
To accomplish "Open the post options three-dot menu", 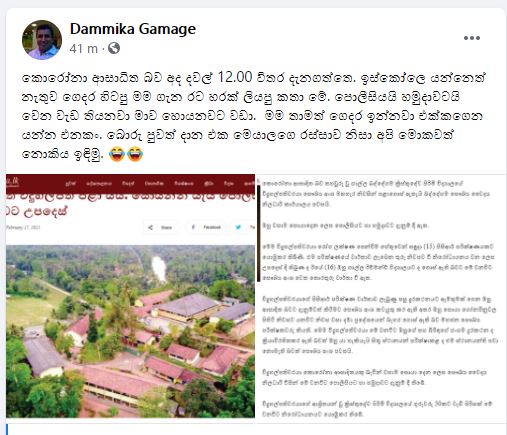I will (472, 38).
